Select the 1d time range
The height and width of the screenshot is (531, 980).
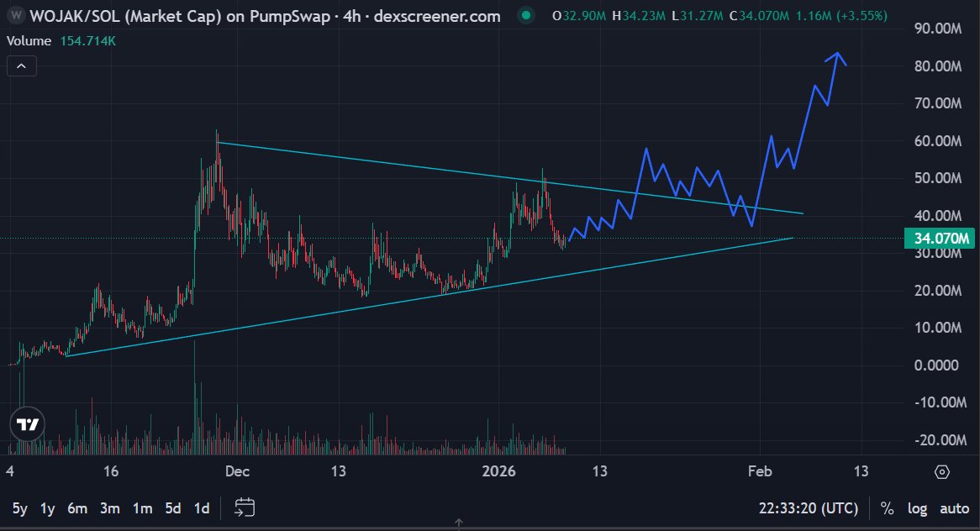tap(202, 508)
